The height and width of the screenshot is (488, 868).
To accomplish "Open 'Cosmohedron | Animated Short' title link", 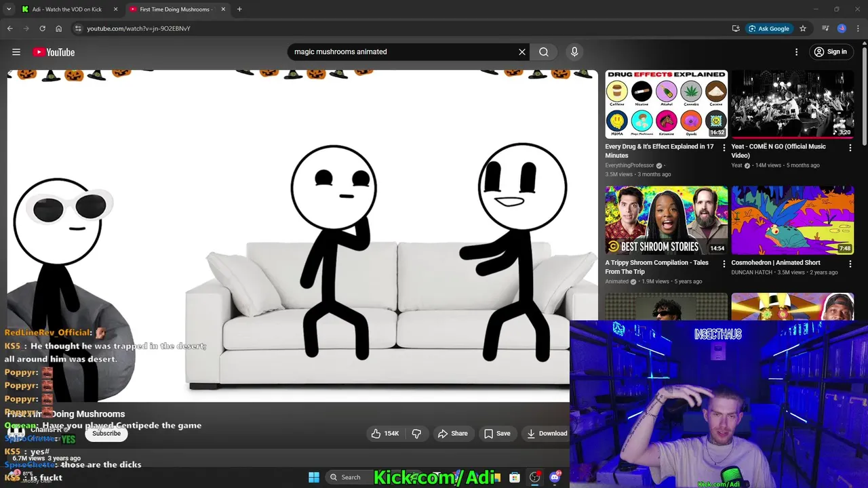I will pyautogui.click(x=776, y=262).
